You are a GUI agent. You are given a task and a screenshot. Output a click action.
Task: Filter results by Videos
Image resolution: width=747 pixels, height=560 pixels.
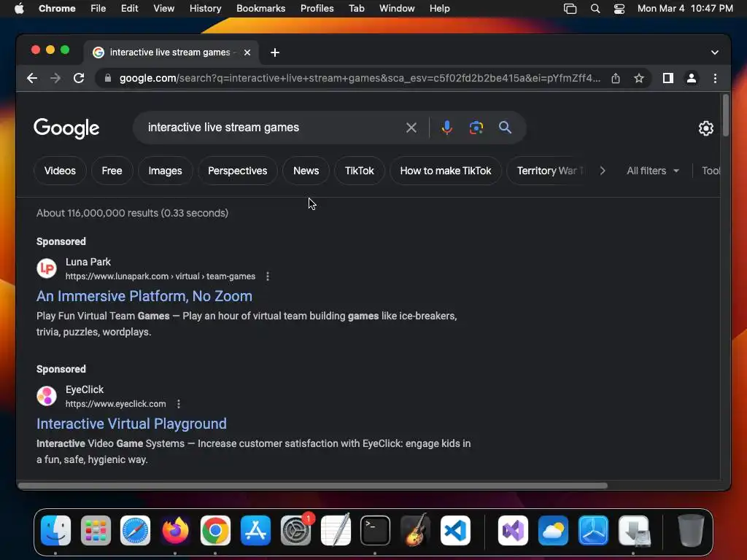60,171
